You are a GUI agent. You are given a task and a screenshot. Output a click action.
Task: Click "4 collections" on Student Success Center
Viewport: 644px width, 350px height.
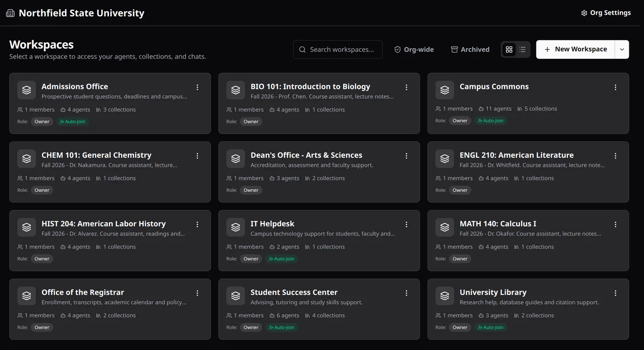[325, 316]
